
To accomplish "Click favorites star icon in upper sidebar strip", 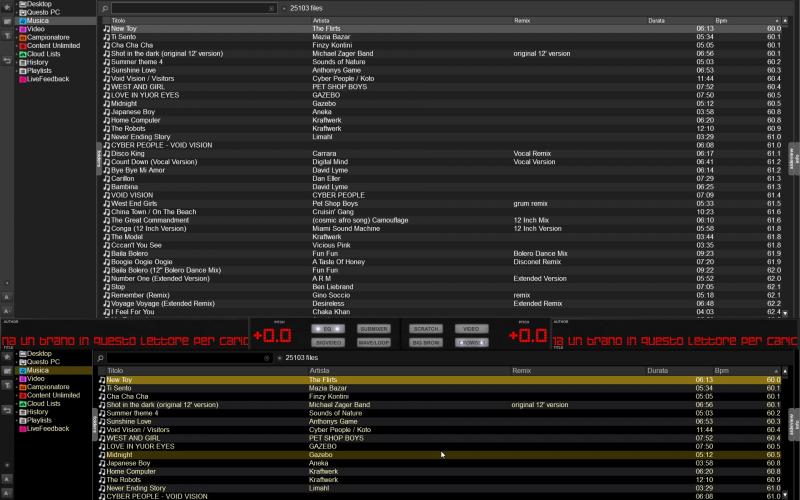I will click(x=7, y=7).
